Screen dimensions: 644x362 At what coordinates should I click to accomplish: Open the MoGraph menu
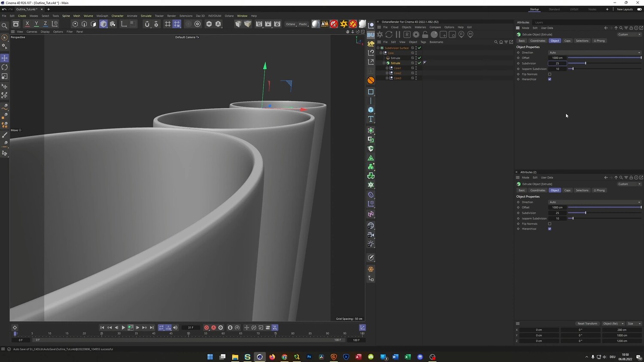[102, 16]
